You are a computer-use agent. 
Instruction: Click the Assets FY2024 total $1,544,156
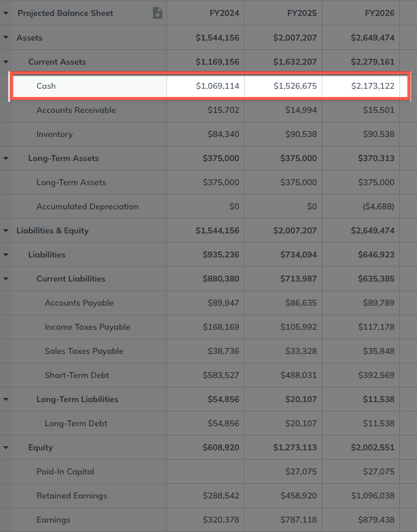point(218,38)
